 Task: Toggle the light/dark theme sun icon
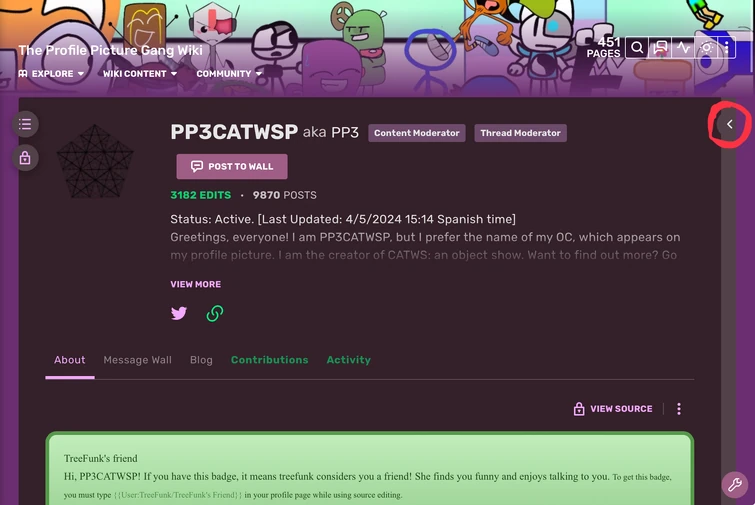click(706, 48)
